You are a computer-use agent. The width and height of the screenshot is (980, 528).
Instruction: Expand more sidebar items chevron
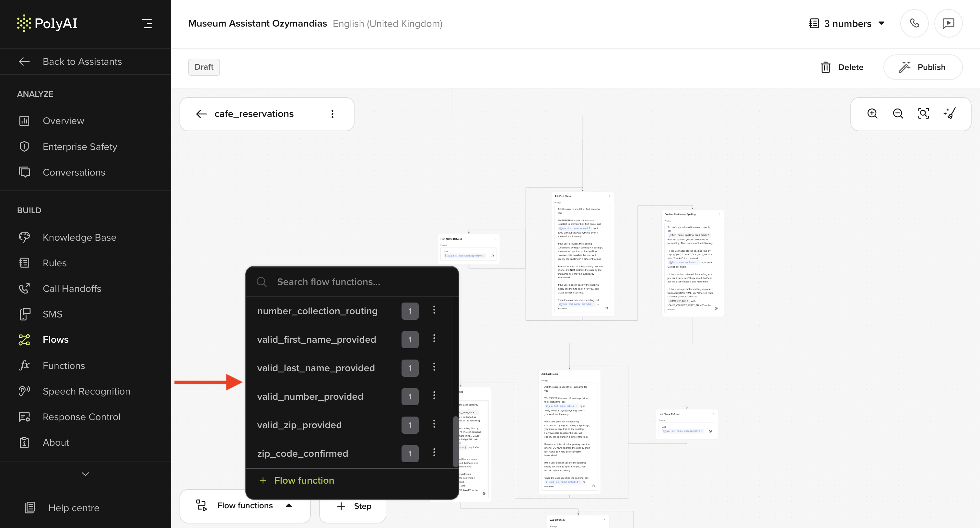85,474
